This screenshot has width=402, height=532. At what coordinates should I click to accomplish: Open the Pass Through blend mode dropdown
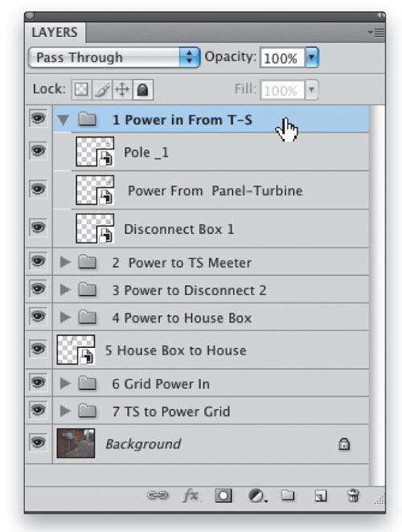coord(114,57)
